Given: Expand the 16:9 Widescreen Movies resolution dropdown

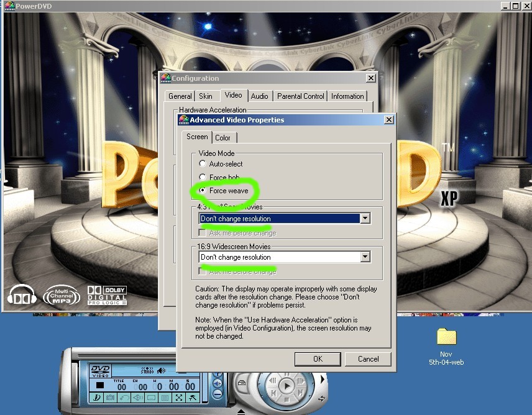Looking at the screenshot, I should coord(365,257).
